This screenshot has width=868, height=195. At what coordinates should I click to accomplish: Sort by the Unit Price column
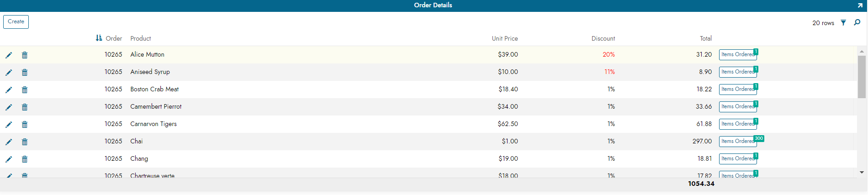(x=504, y=38)
